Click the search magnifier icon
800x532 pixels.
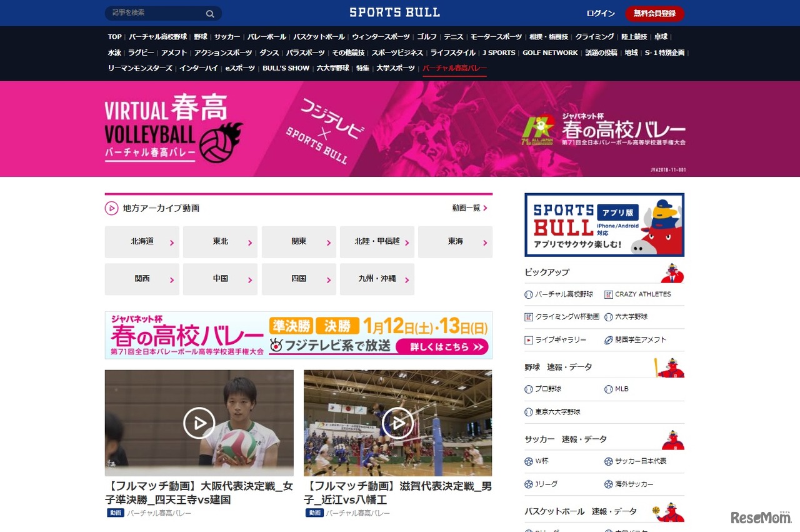(210, 14)
